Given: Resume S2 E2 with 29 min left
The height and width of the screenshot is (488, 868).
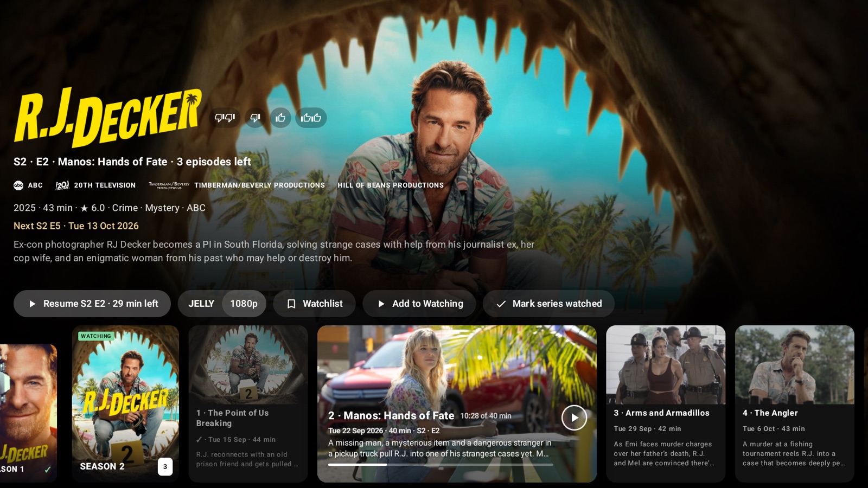Looking at the screenshot, I should [x=92, y=304].
